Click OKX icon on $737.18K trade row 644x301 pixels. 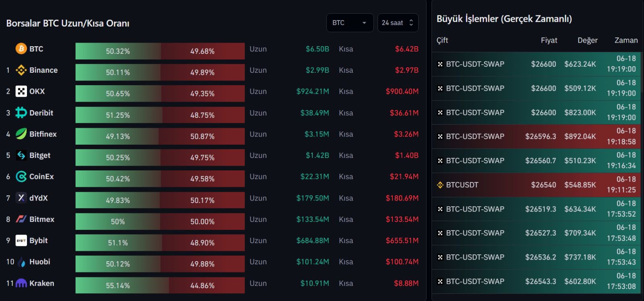tap(440, 257)
